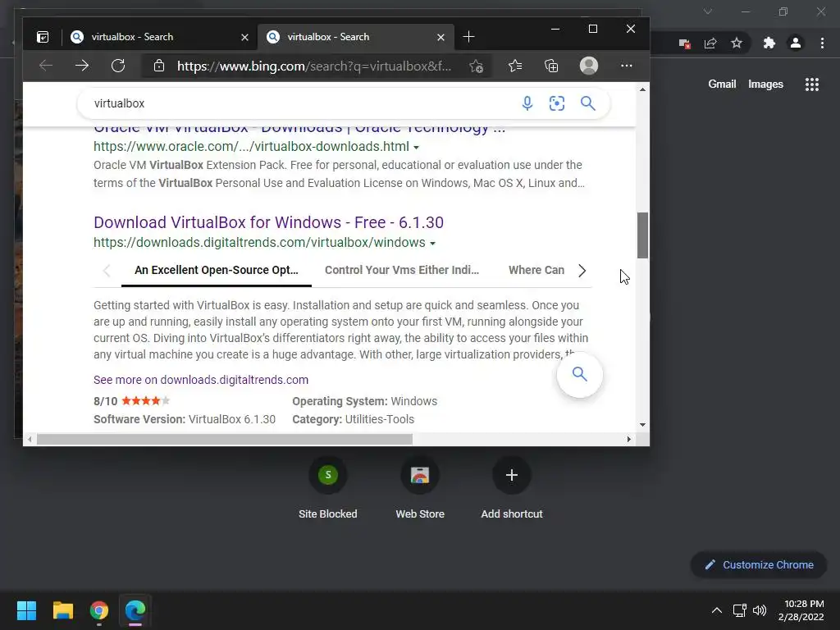Open Chrome extensions puzzle icon
The image size is (840, 630).
click(769, 43)
